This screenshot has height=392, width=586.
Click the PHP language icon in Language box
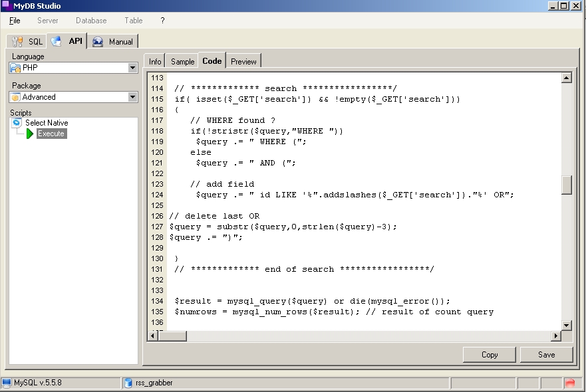[x=15, y=68]
